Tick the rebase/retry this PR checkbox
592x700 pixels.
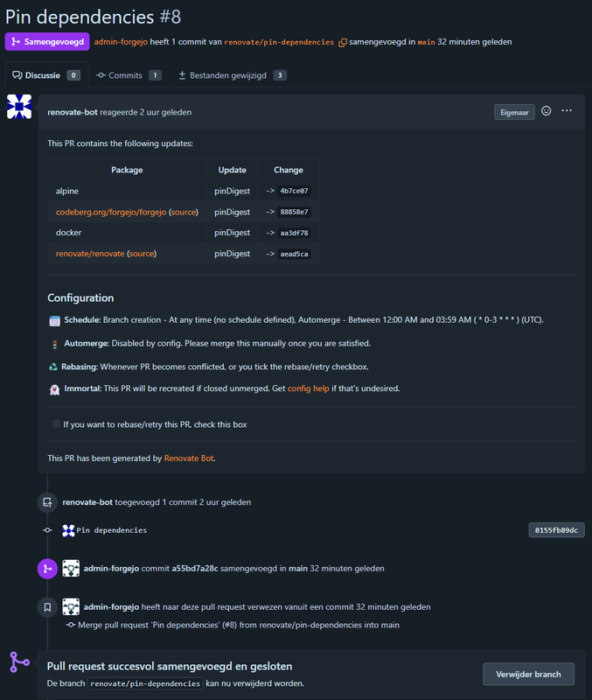[x=57, y=424]
